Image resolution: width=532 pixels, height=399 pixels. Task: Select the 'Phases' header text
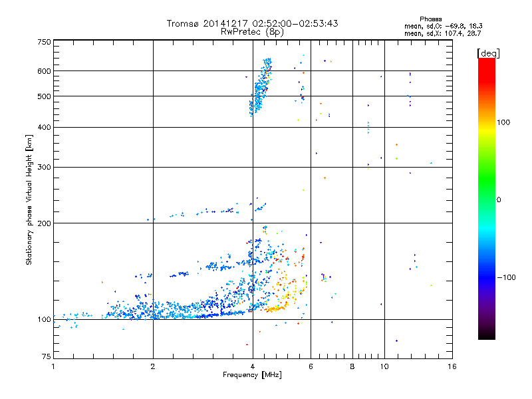tap(430, 19)
